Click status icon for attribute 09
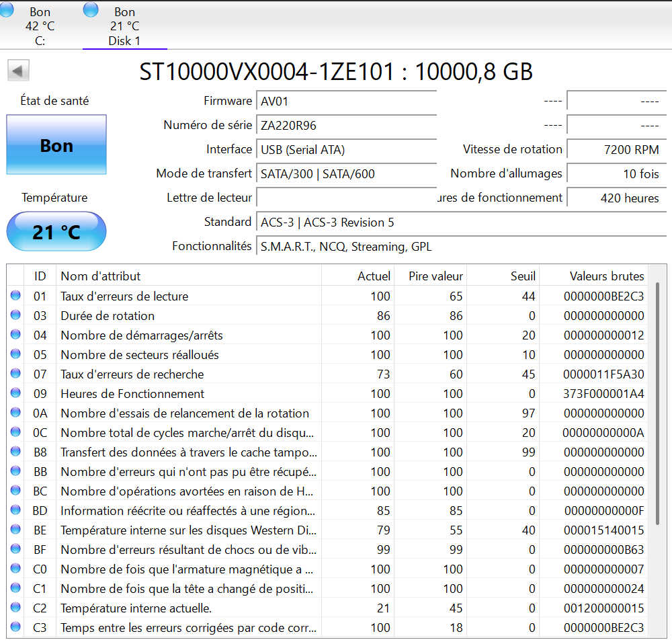Screen dimensions: 672x644 coord(15,393)
